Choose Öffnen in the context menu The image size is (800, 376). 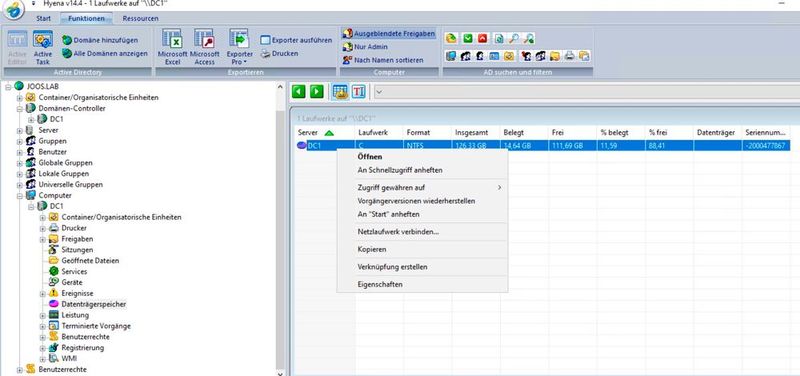pyautogui.click(x=422, y=157)
